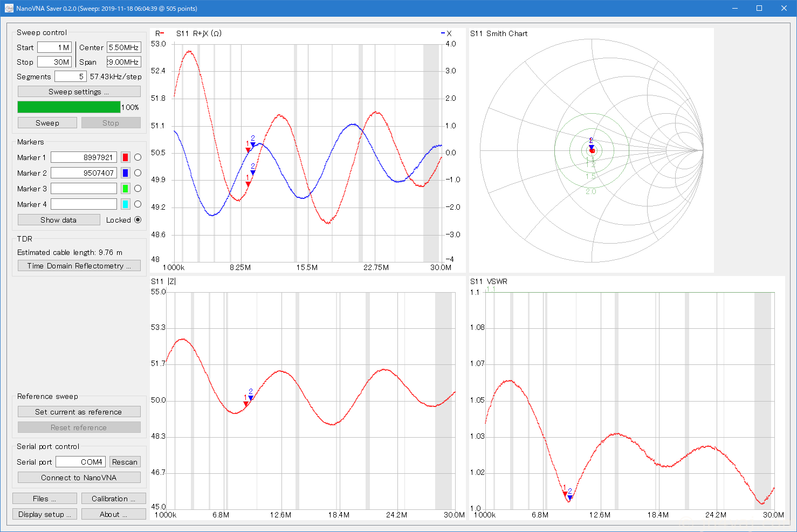The image size is (797, 532).
Task: Click the Marker 1 frequency field
Action: coord(84,157)
